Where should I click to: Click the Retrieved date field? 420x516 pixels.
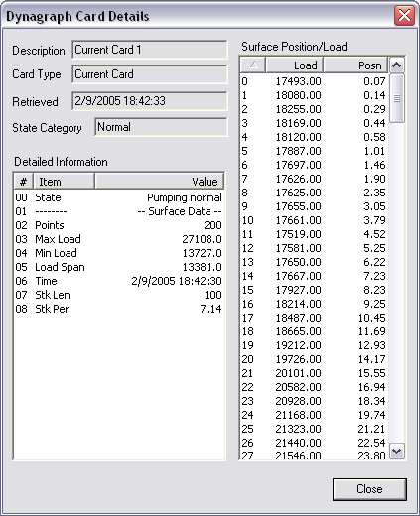[150, 101]
